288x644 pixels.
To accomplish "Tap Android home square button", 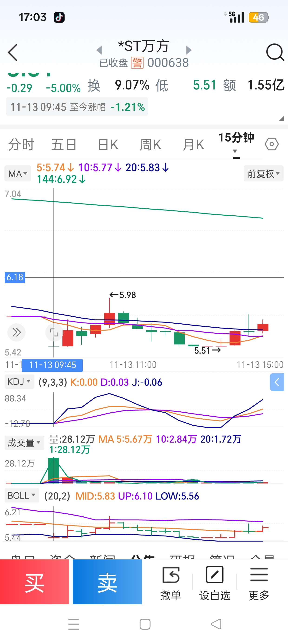I will (145, 624).
